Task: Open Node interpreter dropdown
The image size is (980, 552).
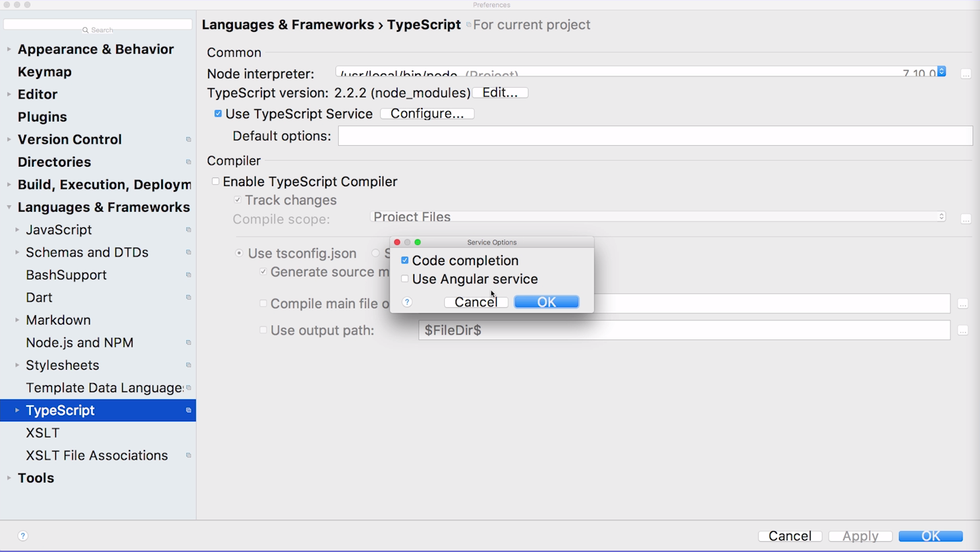Action: [942, 72]
